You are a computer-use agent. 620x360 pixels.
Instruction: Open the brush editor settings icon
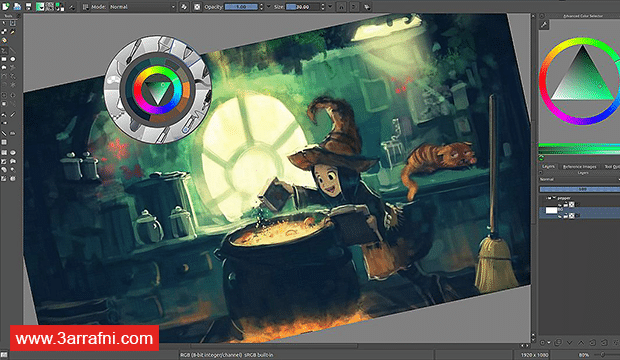(x=72, y=7)
